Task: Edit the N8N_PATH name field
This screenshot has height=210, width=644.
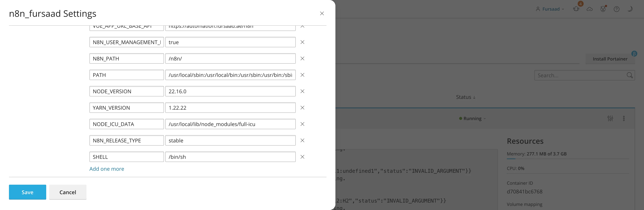Action: tap(127, 58)
